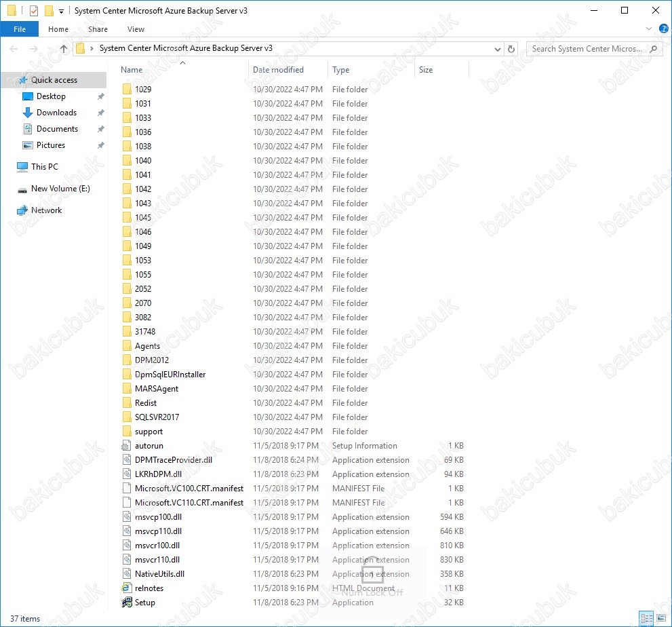The width and height of the screenshot is (672, 627).
Task: Open the address bar history dropdown
Action: coord(497,50)
